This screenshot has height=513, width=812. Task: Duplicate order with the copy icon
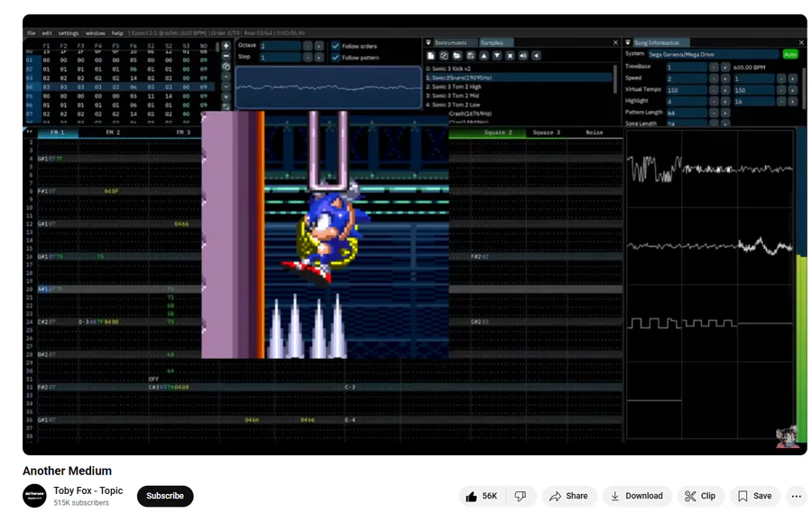pos(226,66)
